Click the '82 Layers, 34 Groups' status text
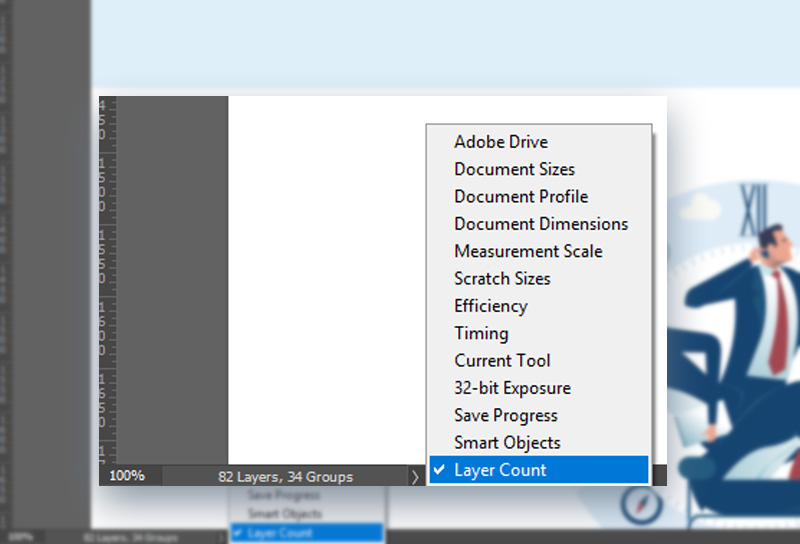 pyautogui.click(x=285, y=477)
